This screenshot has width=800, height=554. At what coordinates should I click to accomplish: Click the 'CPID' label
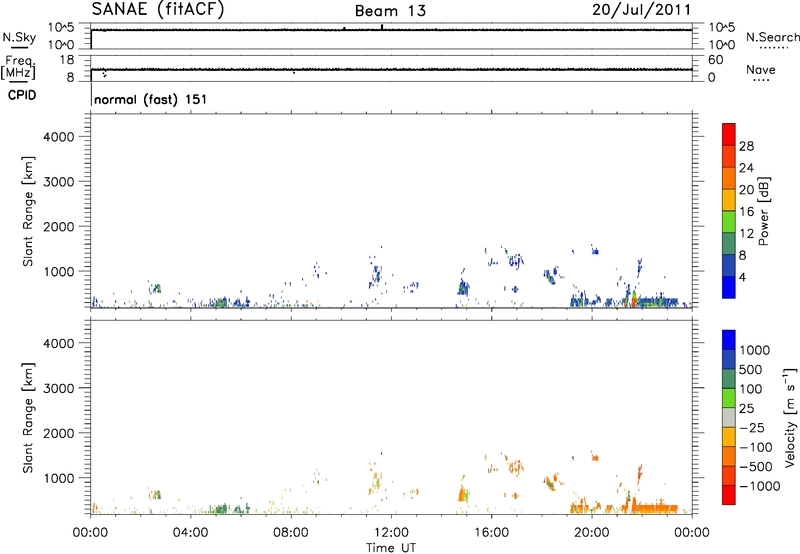(22, 95)
